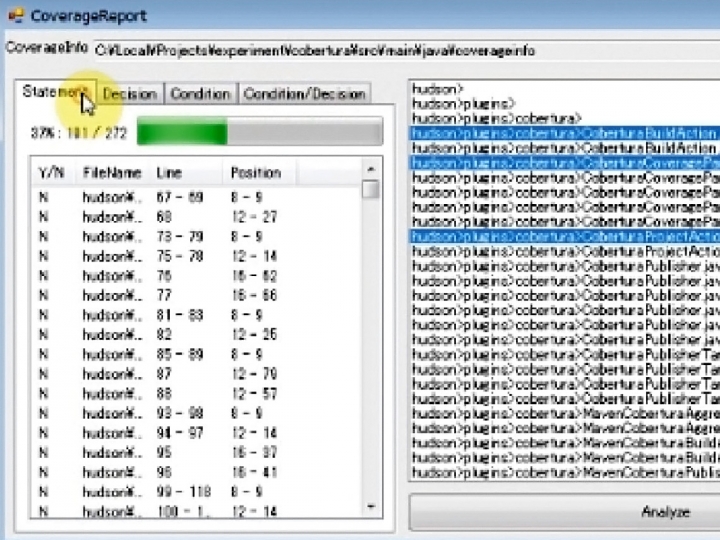Sort by the FileName column header
This screenshot has height=540, width=720.
112,173
